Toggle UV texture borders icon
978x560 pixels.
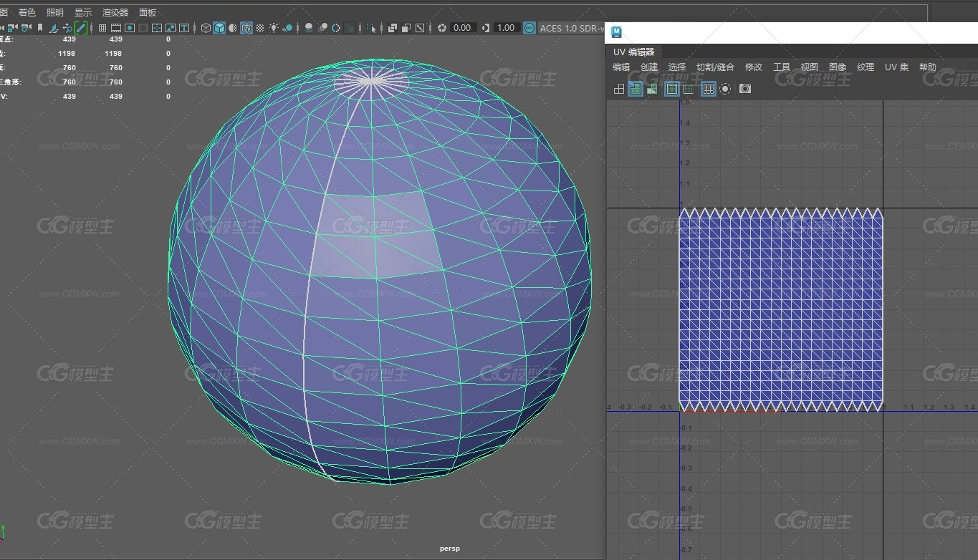pyautogui.click(x=672, y=89)
